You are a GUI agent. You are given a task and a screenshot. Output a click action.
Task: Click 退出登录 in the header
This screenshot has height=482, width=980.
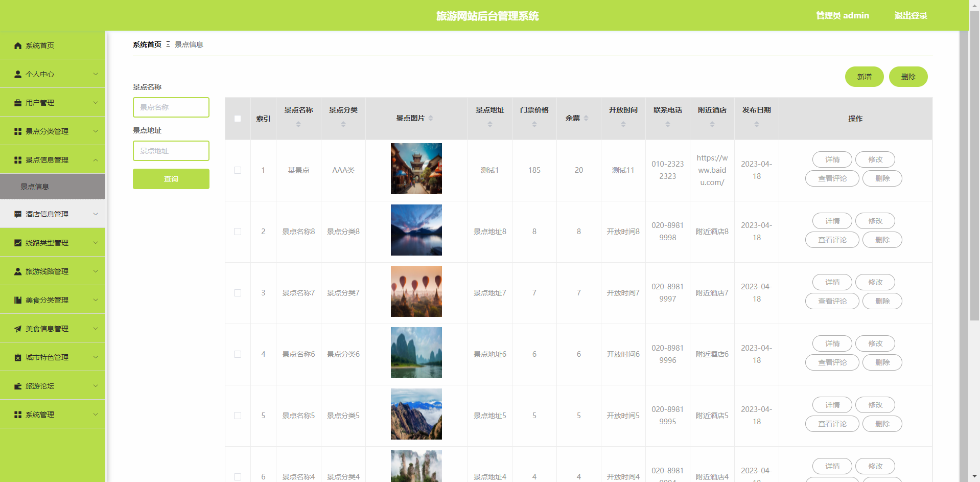(x=911, y=15)
